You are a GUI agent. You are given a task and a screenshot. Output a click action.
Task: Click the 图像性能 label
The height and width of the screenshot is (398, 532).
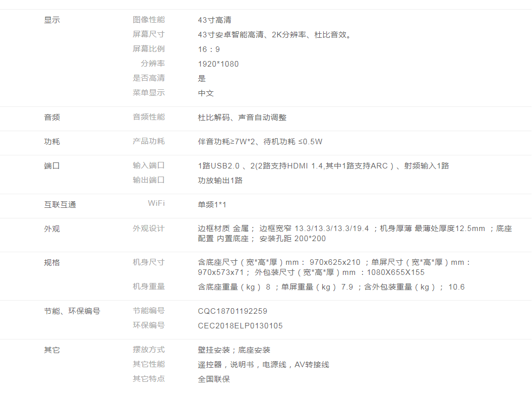[148, 20]
